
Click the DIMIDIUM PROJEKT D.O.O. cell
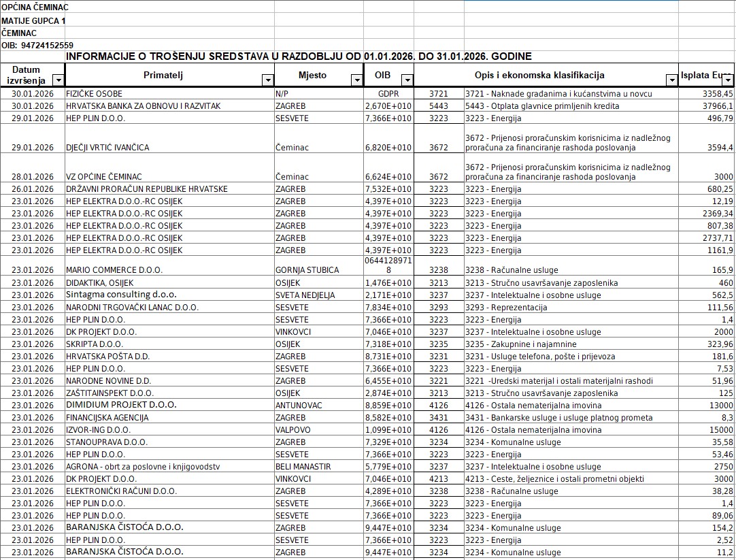coord(121,405)
